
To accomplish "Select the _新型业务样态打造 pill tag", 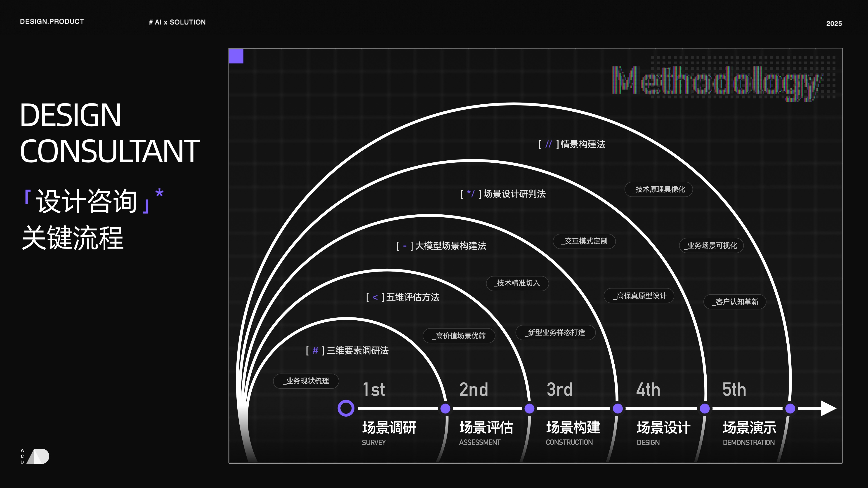I will click(555, 333).
